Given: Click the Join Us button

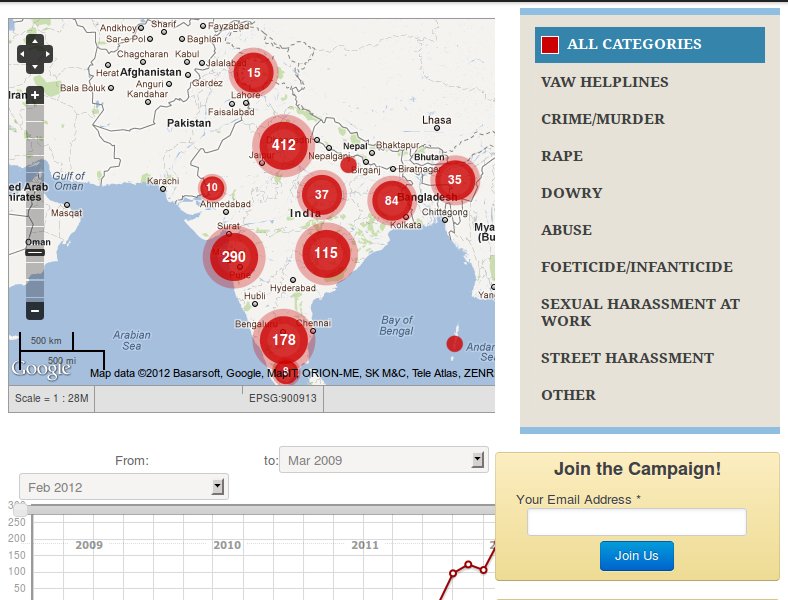Looking at the screenshot, I should coord(637,556).
